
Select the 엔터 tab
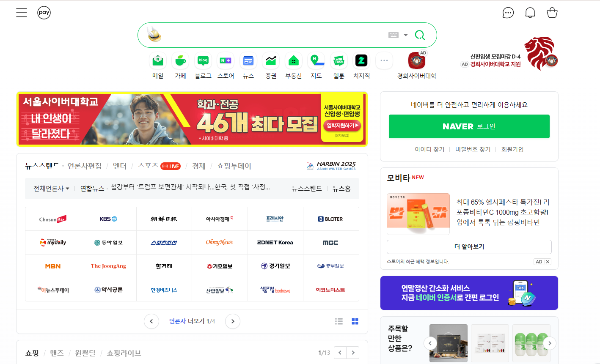[120, 166]
